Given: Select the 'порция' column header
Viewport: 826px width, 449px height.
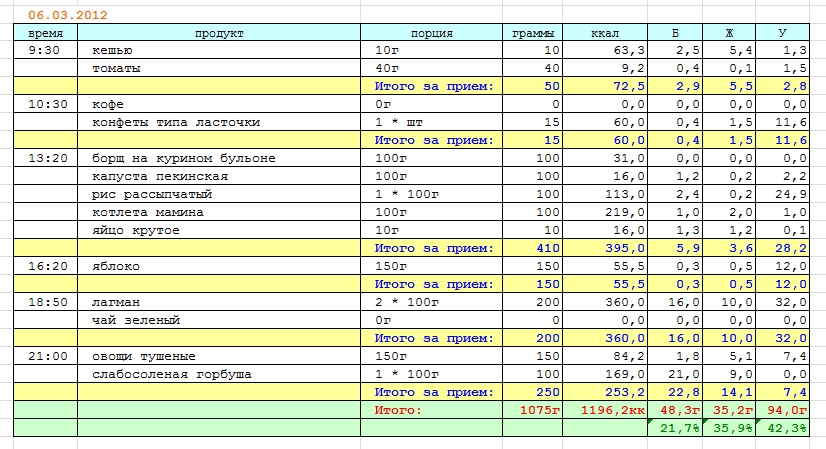Looking at the screenshot, I should click(432, 33).
